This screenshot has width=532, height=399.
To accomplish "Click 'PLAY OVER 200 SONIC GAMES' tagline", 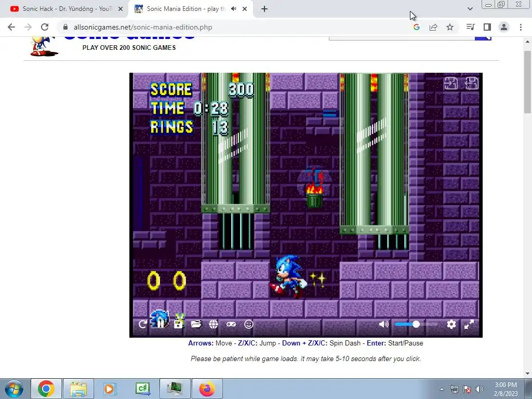I will 129,47.
